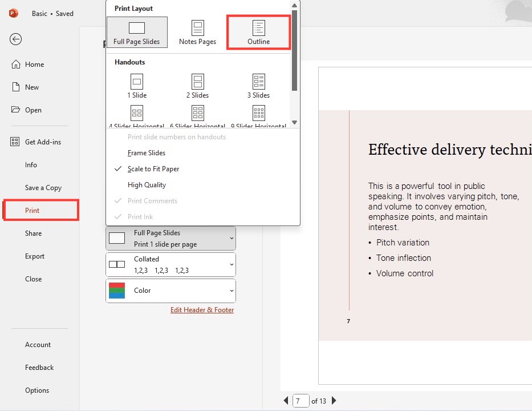The height and width of the screenshot is (411, 532).
Task: Click the layout list scrollbar down arrow
Action: (294, 122)
